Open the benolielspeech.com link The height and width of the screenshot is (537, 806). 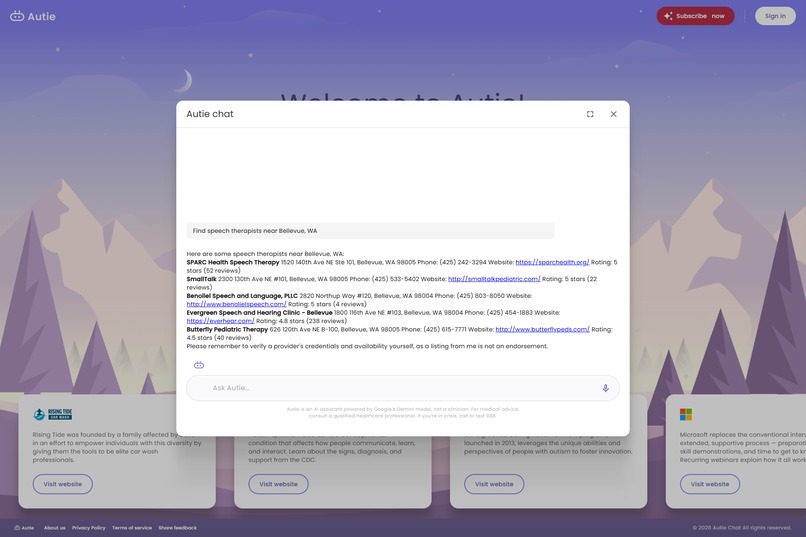click(236, 304)
